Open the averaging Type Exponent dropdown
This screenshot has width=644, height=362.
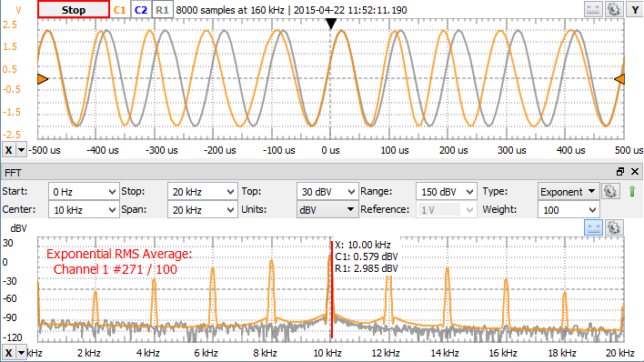click(x=569, y=192)
